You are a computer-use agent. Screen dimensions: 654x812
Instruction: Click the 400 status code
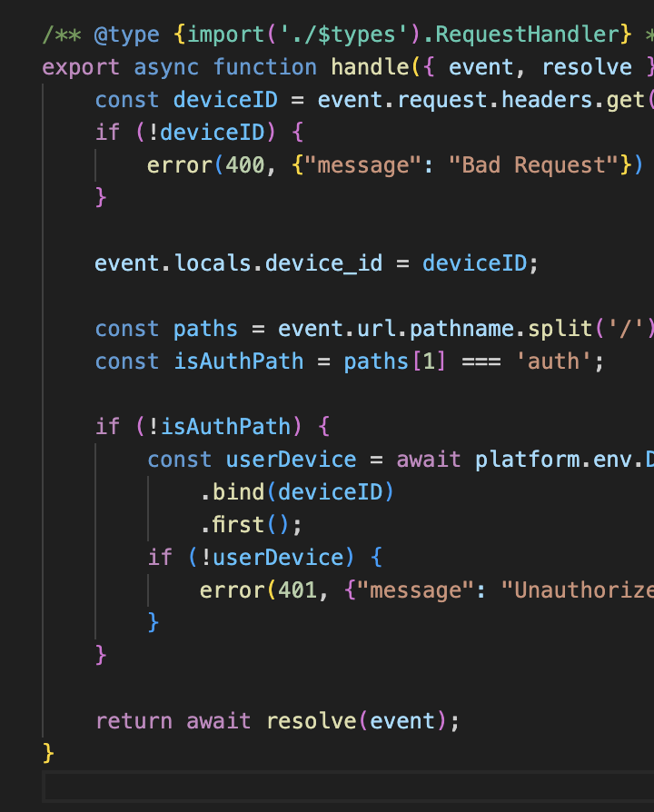tap(245, 165)
